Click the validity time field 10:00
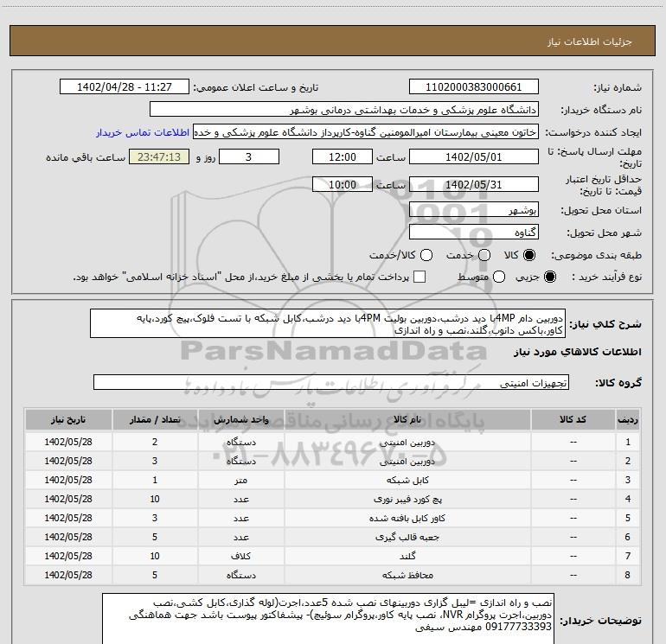The height and width of the screenshot is (644, 666). pos(343,185)
